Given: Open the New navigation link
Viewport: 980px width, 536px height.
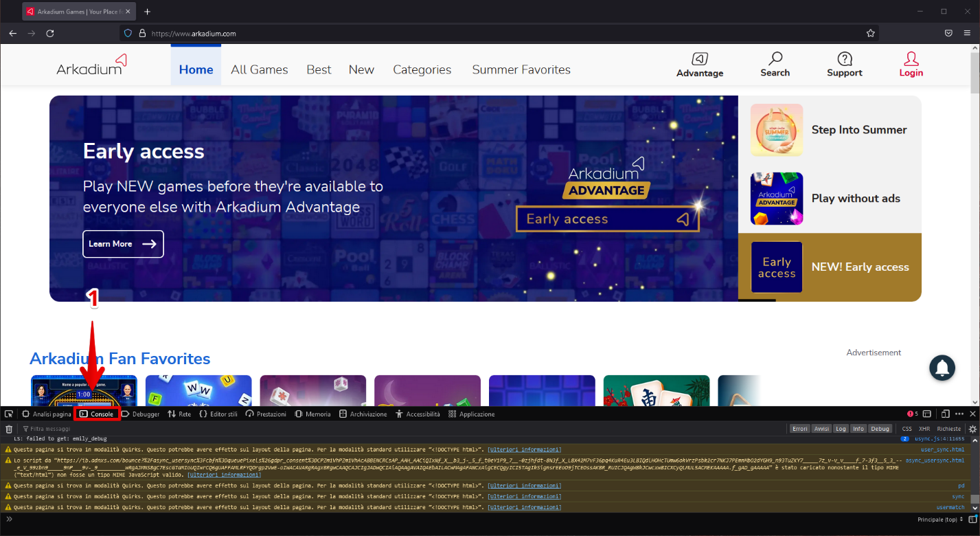Looking at the screenshot, I should [361, 69].
